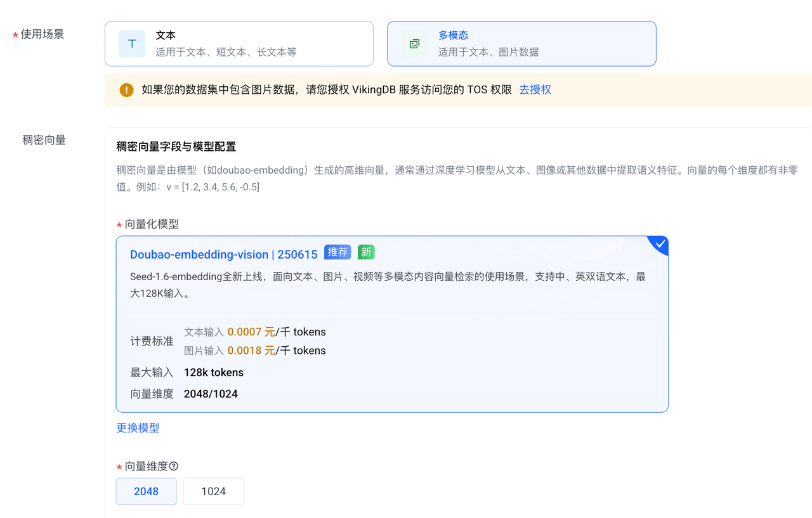The height and width of the screenshot is (518, 812).
Task: Click the 稠密向量字段与模型配置 heading
Action: [176, 147]
